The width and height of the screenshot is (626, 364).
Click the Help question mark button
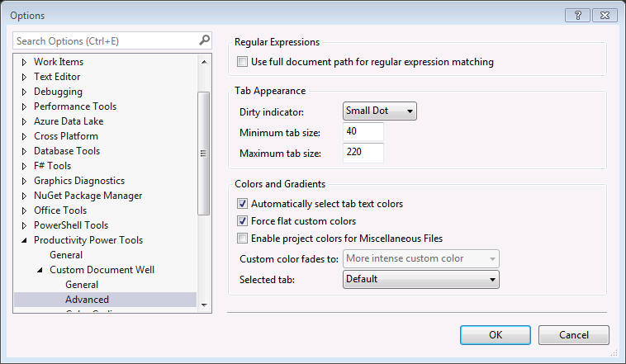(577, 15)
